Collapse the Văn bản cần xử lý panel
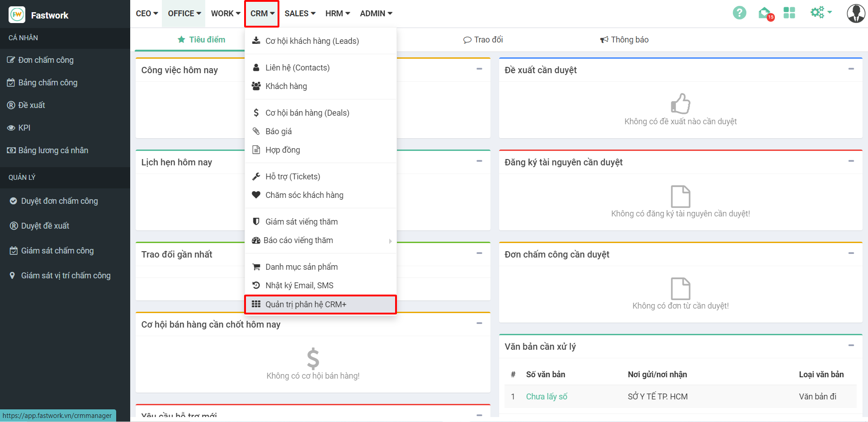 click(851, 346)
